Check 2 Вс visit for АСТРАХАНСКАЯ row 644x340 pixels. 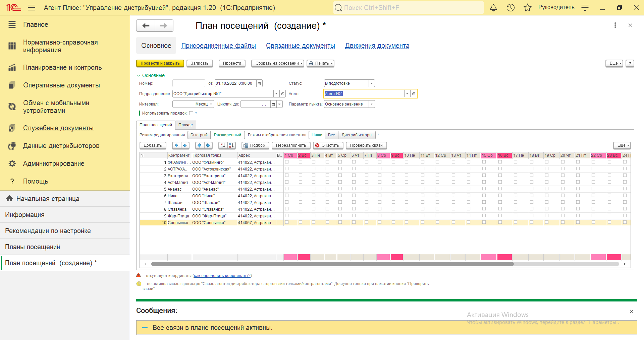[301, 168]
